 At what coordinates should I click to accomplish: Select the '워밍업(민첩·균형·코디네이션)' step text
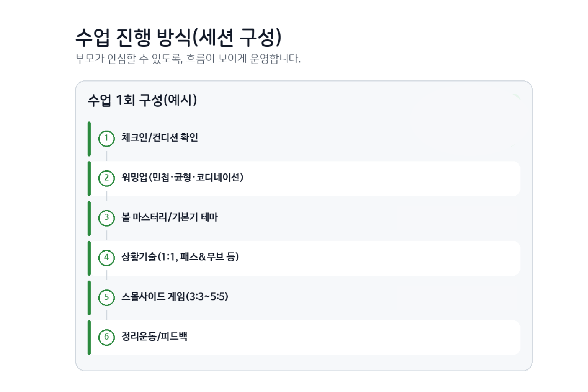tap(182, 177)
